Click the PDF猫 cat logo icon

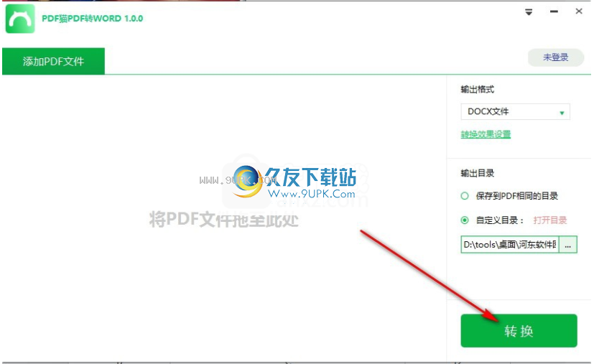(20, 19)
